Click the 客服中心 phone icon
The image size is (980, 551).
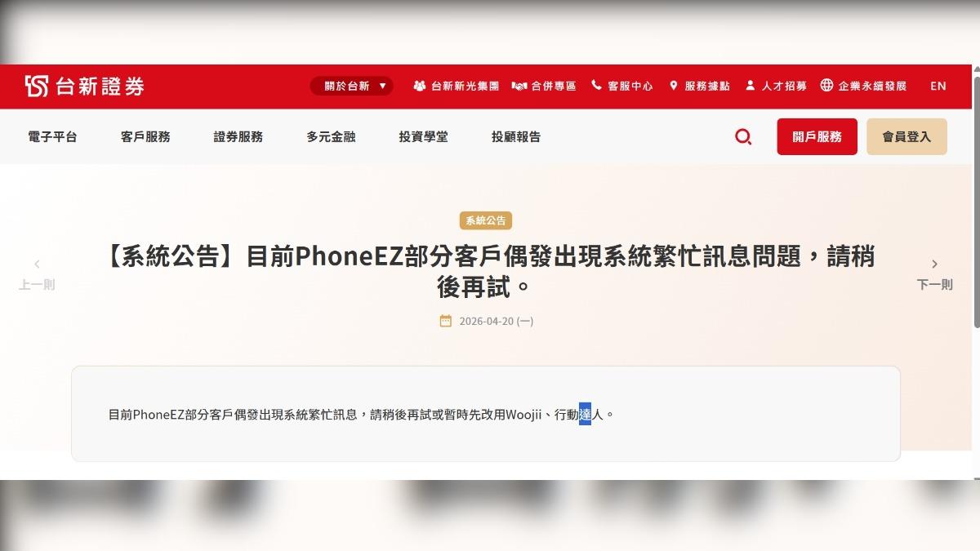[596, 86]
